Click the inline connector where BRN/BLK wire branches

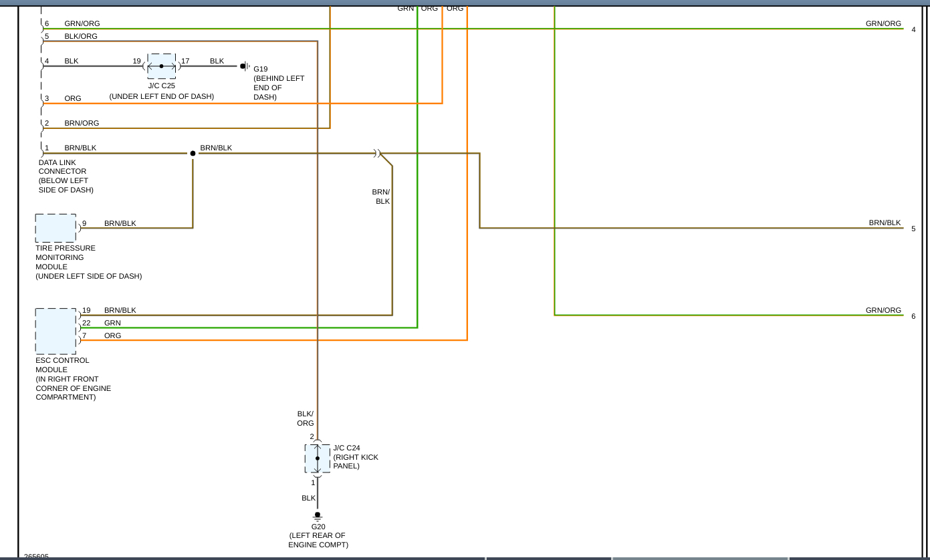[x=378, y=153]
